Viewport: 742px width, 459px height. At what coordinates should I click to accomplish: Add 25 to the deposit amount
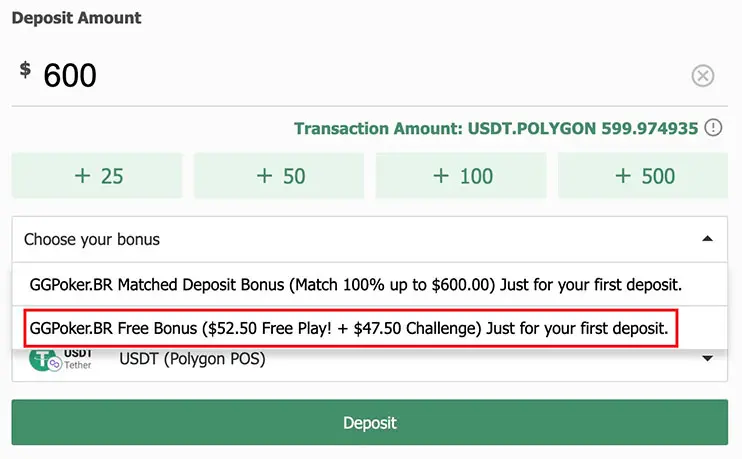tap(98, 176)
